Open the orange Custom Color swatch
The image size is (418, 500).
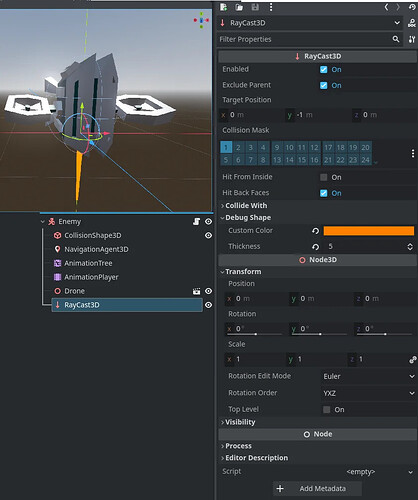tap(369, 231)
